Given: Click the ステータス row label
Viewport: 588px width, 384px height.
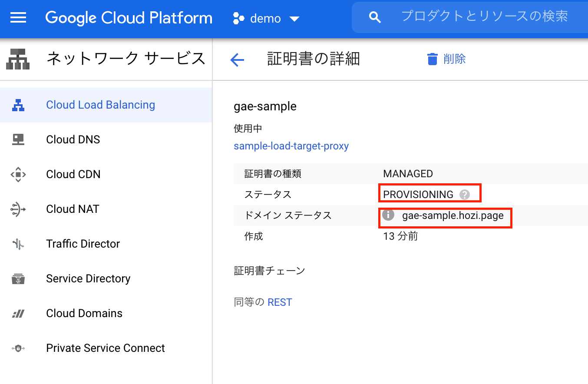Looking at the screenshot, I should tap(268, 195).
